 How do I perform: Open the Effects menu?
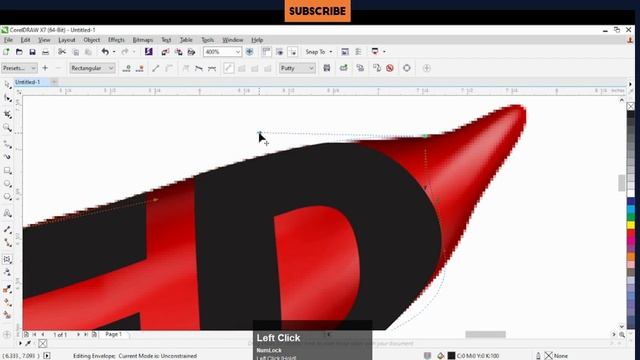coord(116,40)
